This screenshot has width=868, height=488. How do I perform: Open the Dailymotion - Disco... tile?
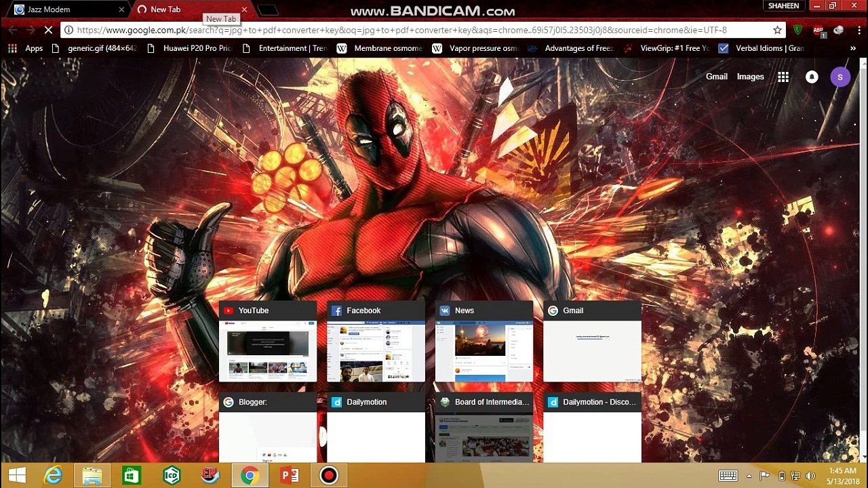point(592,428)
